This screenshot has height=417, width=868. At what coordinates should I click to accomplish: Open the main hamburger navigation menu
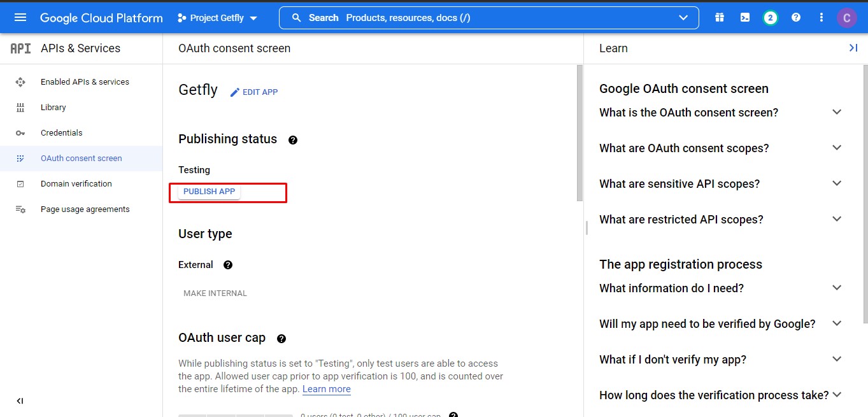(20, 17)
